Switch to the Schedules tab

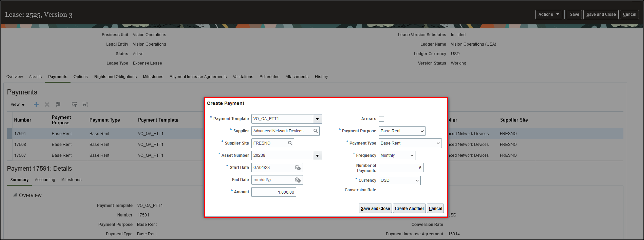coord(269,77)
